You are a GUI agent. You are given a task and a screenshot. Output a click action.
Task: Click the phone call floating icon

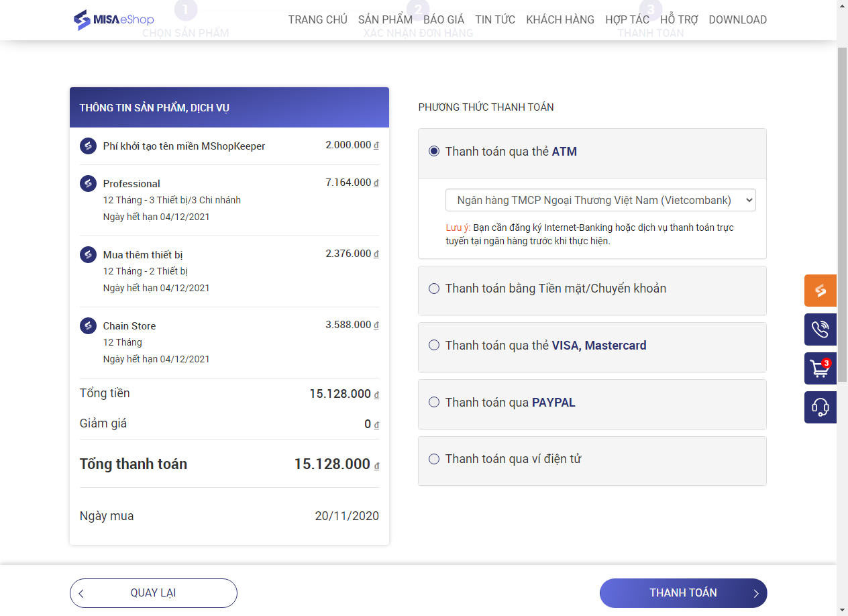tap(820, 329)
